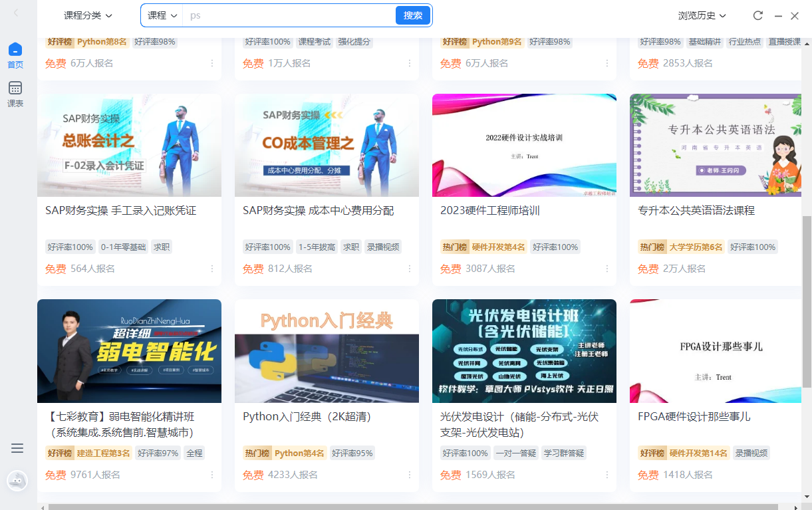Click the 课程考试 tag
Viewport: 812px width, 510px height.
(x=315, y=41)
